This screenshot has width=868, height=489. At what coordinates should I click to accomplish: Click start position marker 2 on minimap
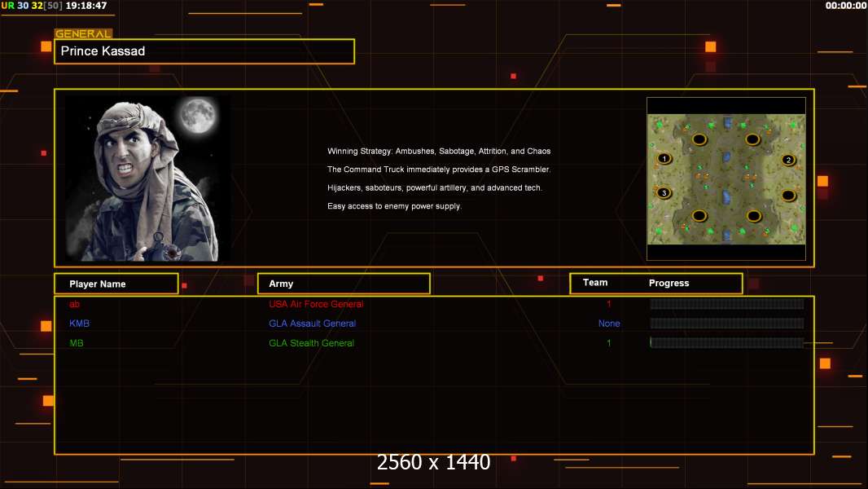[x=788, y=160]
